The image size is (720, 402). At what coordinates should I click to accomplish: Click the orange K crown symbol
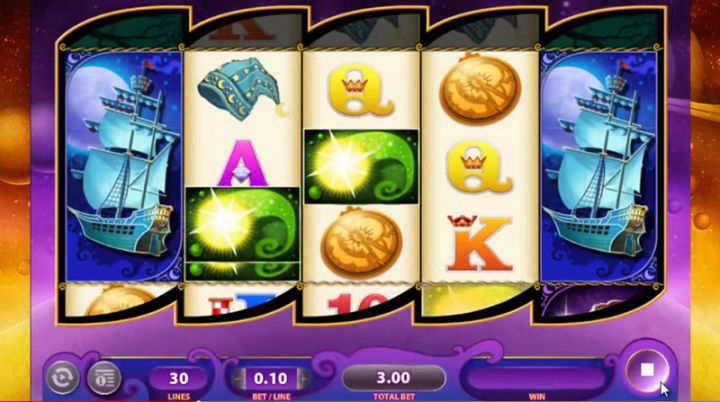(479, 243)
